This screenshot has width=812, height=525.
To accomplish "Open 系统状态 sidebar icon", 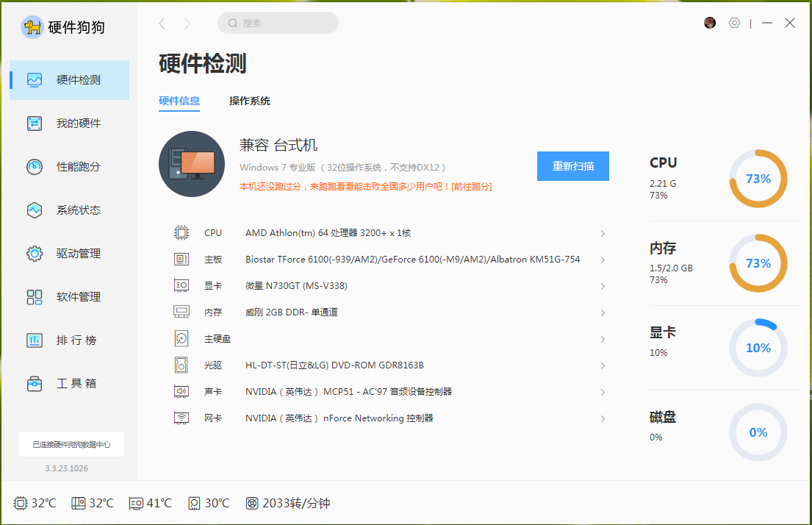I will click(x=35, y=210).
